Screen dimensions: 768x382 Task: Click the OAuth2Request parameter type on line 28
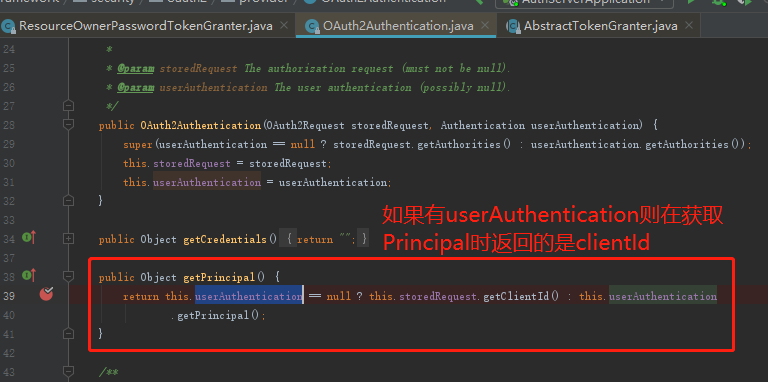tap(306, 125)
